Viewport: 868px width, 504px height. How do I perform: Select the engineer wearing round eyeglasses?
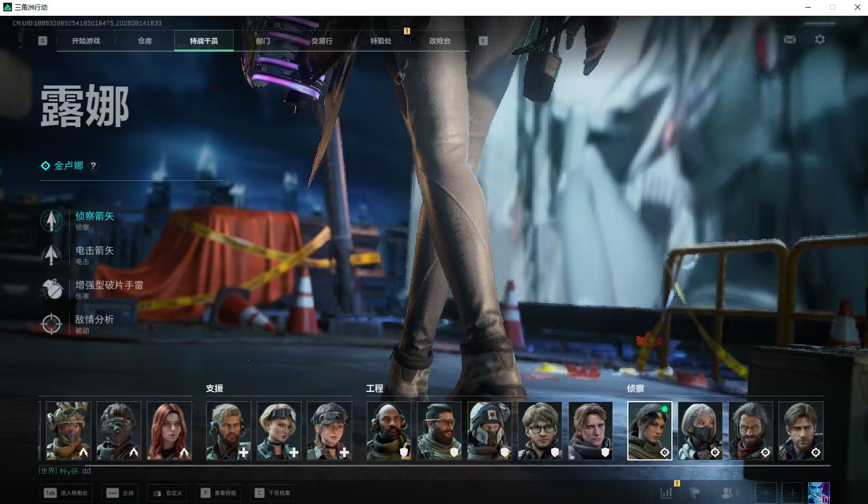click(540, 431)
